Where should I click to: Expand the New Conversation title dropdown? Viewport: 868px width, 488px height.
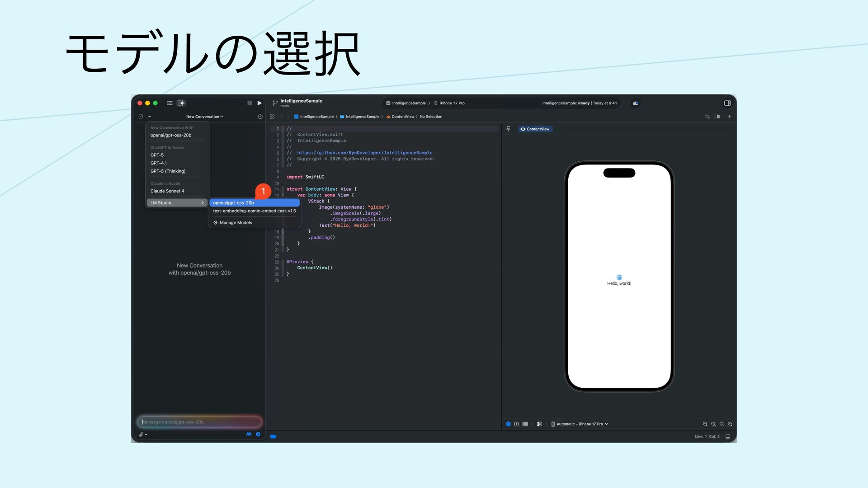(204, 117)
